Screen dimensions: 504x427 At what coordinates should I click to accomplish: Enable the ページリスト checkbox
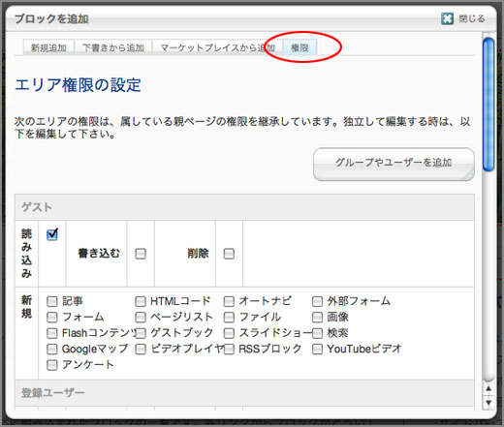[x=141, y=318]
